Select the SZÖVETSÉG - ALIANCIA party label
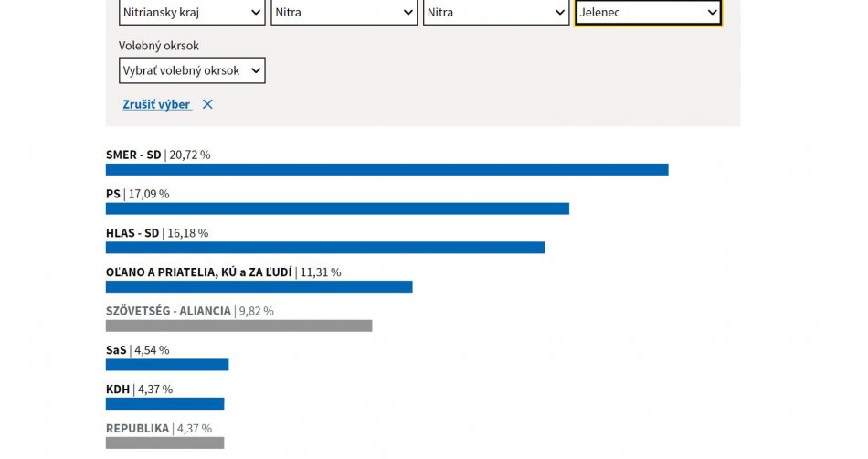 (168, 311)
